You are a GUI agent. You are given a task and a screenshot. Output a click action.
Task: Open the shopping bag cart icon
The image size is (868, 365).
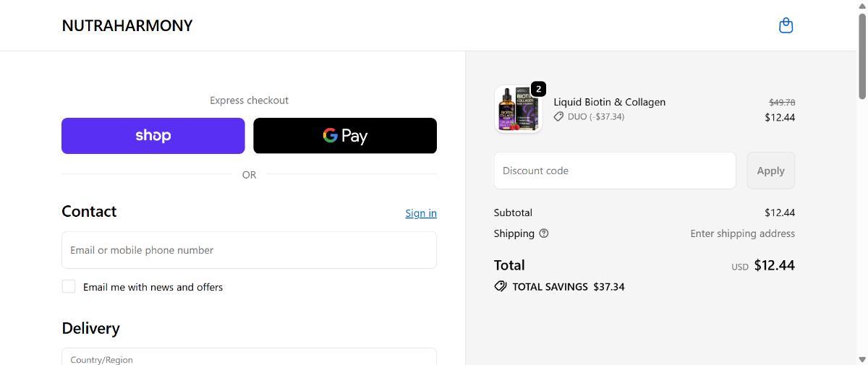[x=786, y=26]
